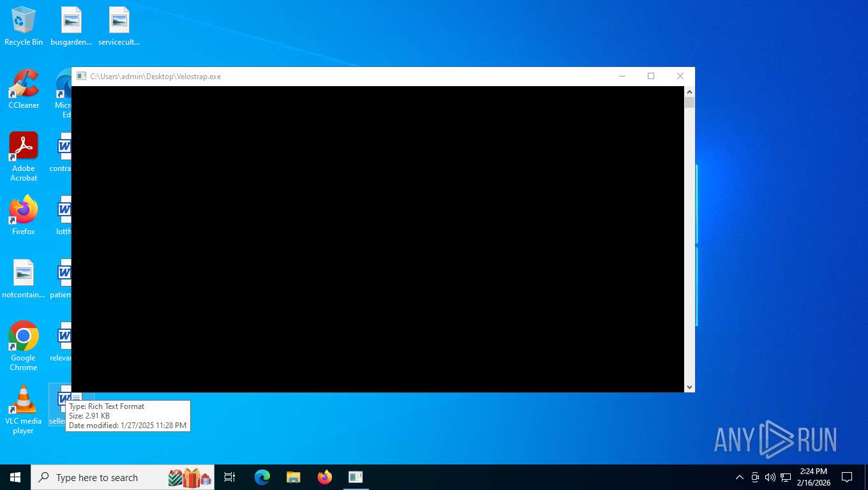This screenshot has width=868, height=490.
Task: Select the selle Rich Text file on desktop
Action: pos(60,405)
